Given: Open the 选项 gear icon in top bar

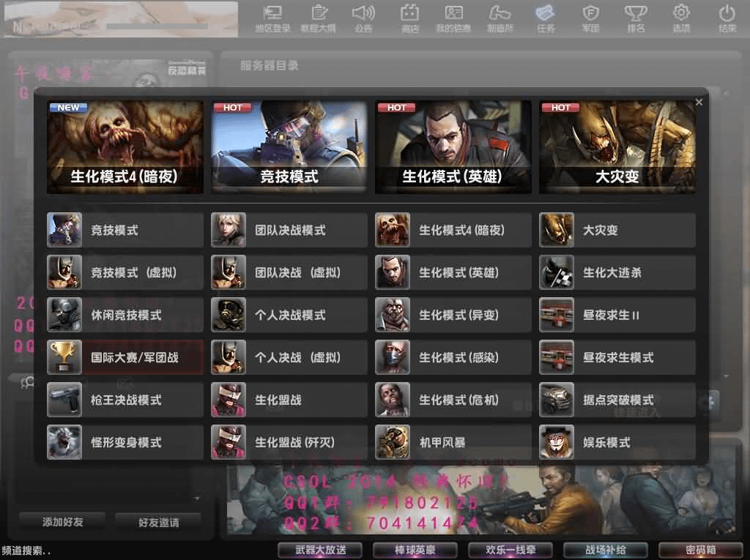Looking at the screenshot, I should coord(682,18).
